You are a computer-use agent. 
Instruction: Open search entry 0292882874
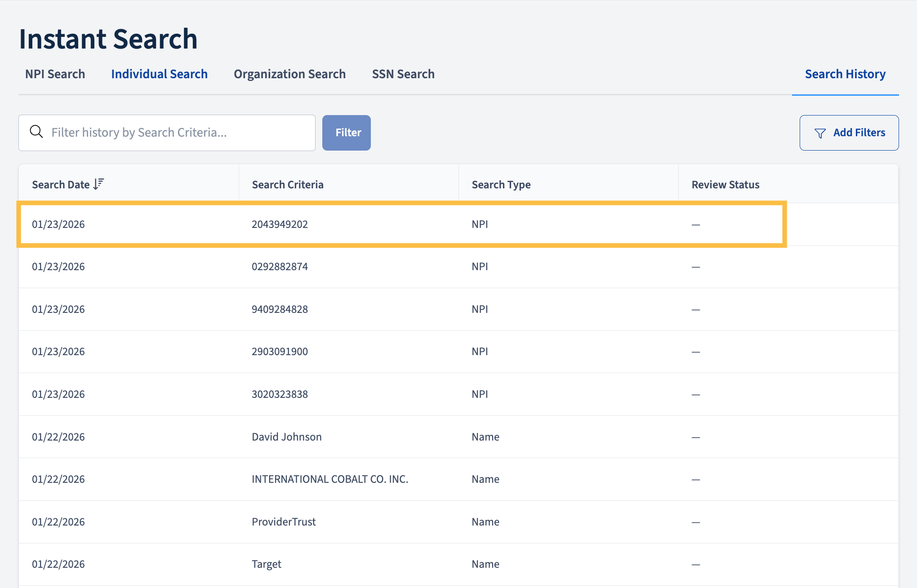tap(458, 267)
